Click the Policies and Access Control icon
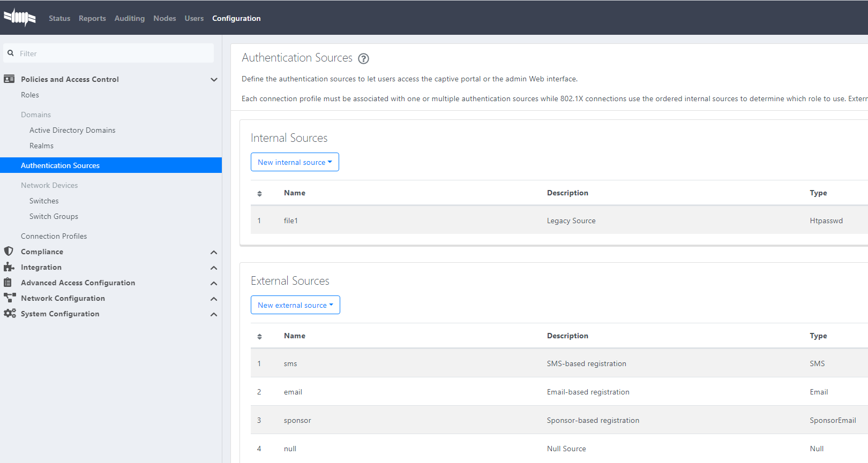Image resolution: width=868 pixels, height=463 pixels. pos(9,79)
